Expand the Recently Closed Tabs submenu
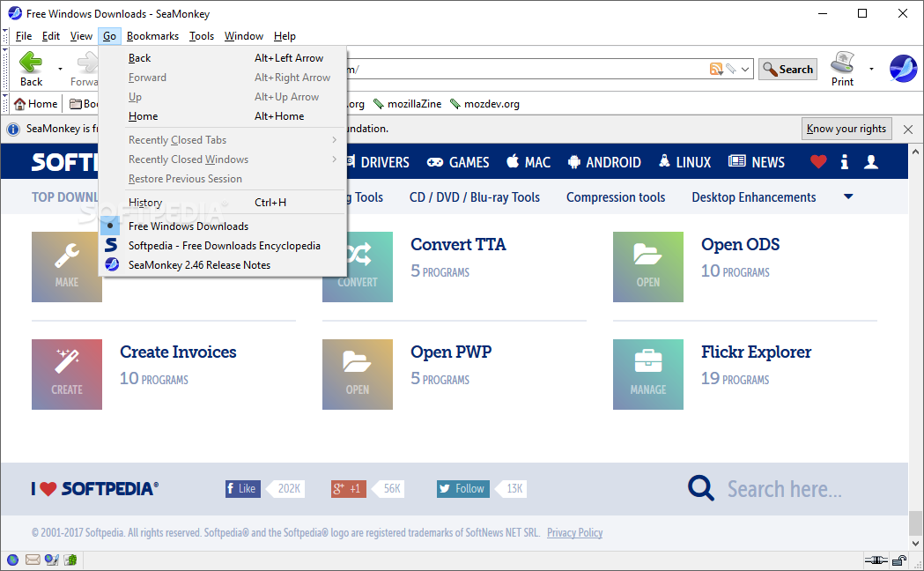This screenshot has width=924, height=571. click(x=222, y=139)
